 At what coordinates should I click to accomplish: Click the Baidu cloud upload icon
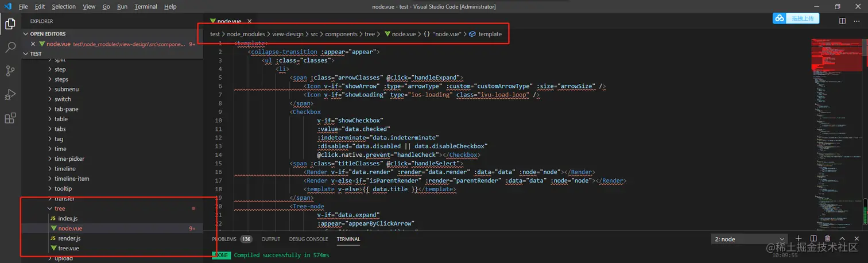780,18
